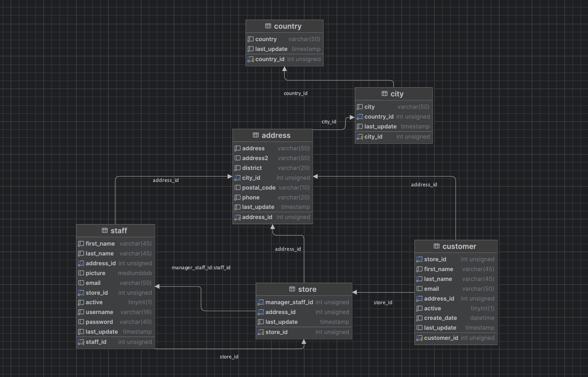
Task: Click store_id edge label near customer
Action: click(x=383, y=302)
